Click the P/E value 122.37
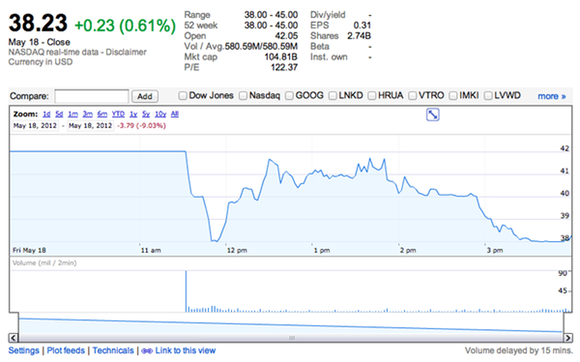The height and width of the screenshot is (362, 580). (x=284, y=67)
